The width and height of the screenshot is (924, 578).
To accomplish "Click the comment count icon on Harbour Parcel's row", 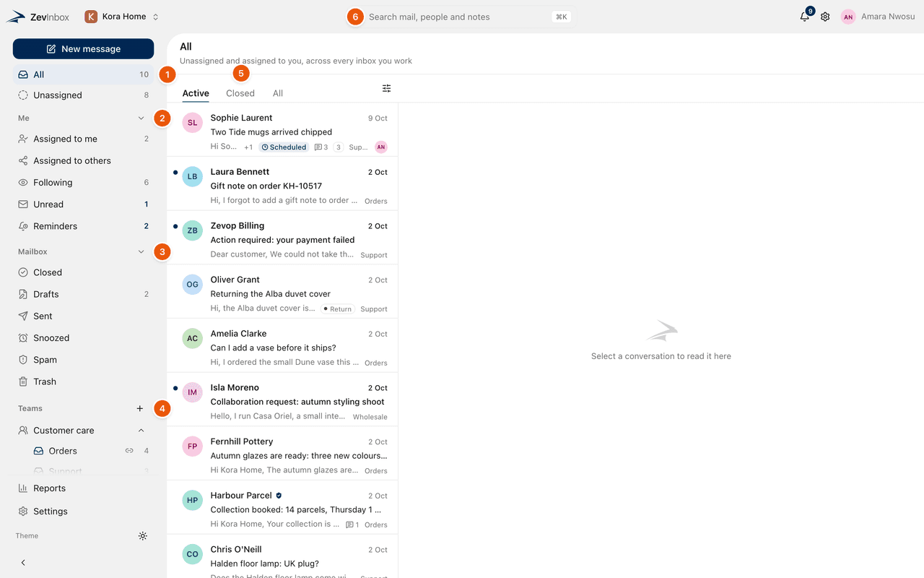I will click(x=352, y=525).
